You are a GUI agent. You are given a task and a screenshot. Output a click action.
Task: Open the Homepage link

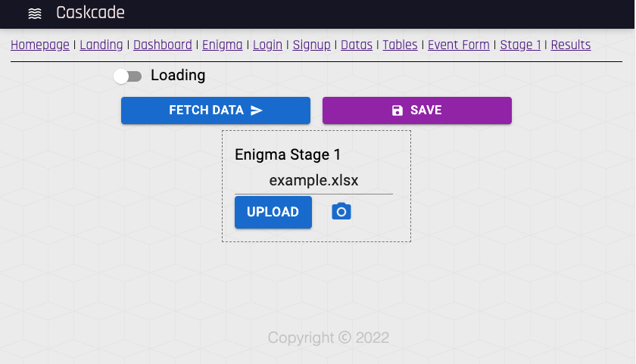[39, 45]
